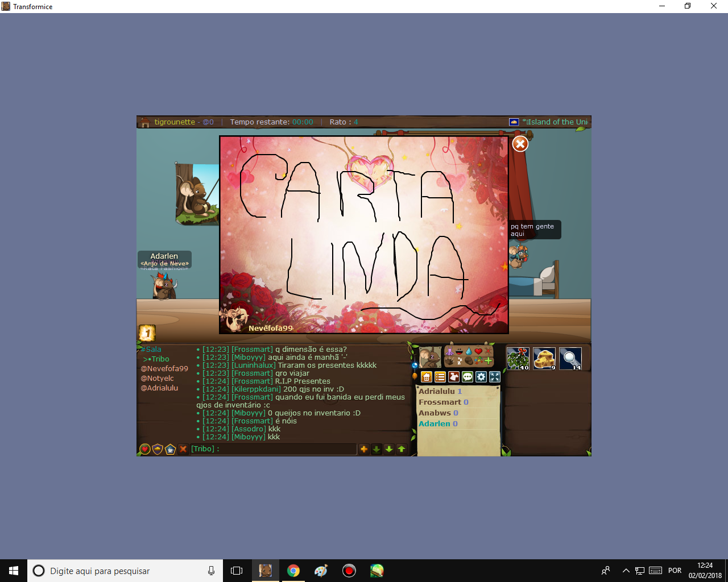
Task: Open the cafe cup icon
Action: pyautogui.click(x=170, y=449)
